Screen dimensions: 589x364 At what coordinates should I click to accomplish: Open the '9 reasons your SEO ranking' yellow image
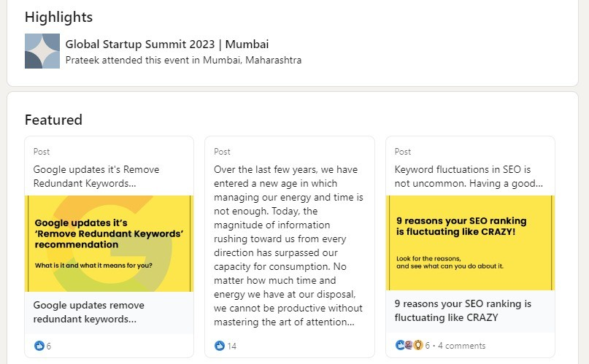pyautogui.click(x=470, y=243)
